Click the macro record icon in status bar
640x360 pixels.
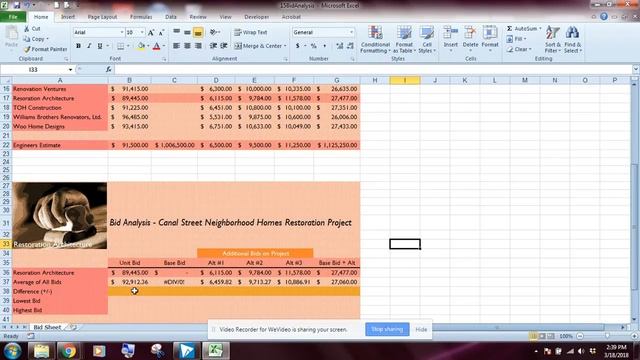click(31, 336)
